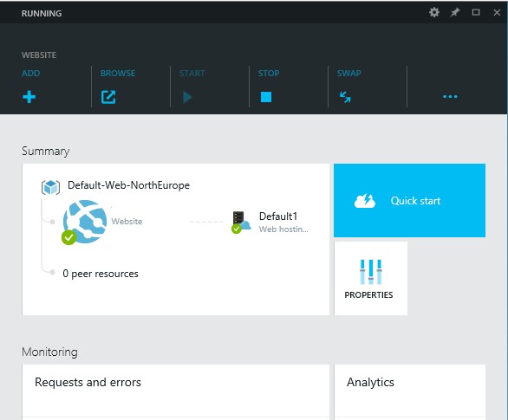Click the Summary section heading

click(x=46, y=151)
